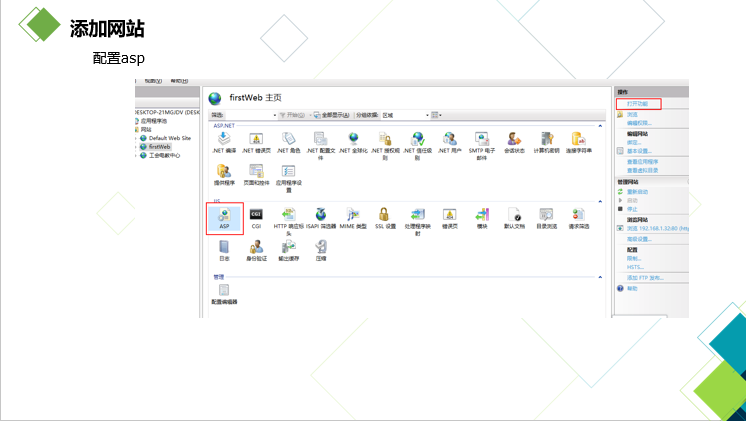
Task: Select 应用程序池 node in the tree
Action: tap(154, 121)
